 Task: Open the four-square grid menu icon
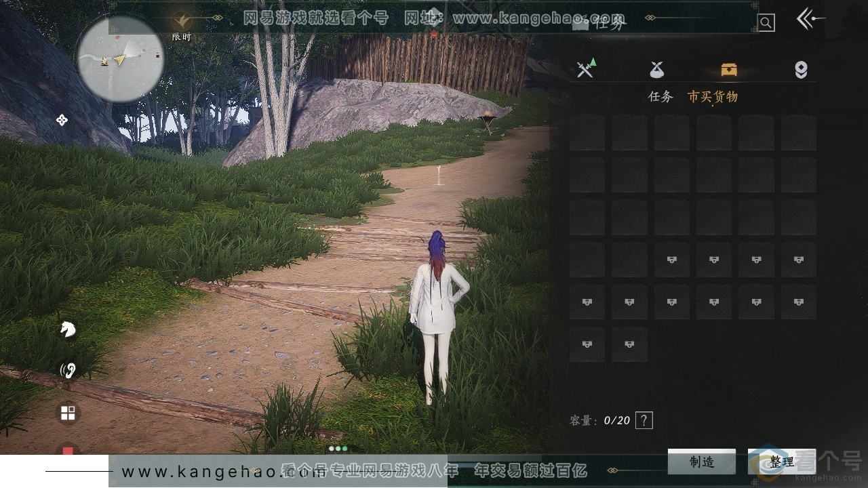coord(68,413)
